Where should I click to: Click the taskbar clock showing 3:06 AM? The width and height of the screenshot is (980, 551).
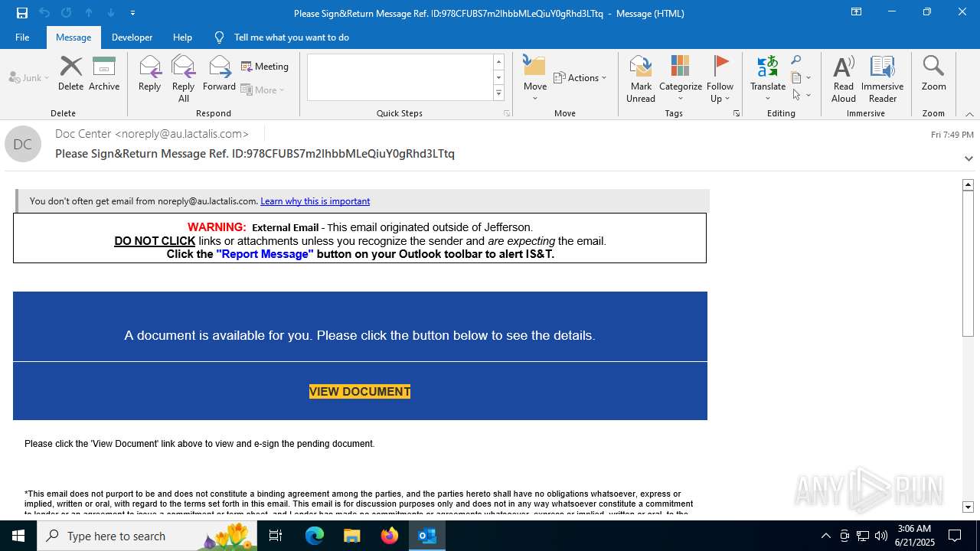pyautogui.click(x=914, y=536)
